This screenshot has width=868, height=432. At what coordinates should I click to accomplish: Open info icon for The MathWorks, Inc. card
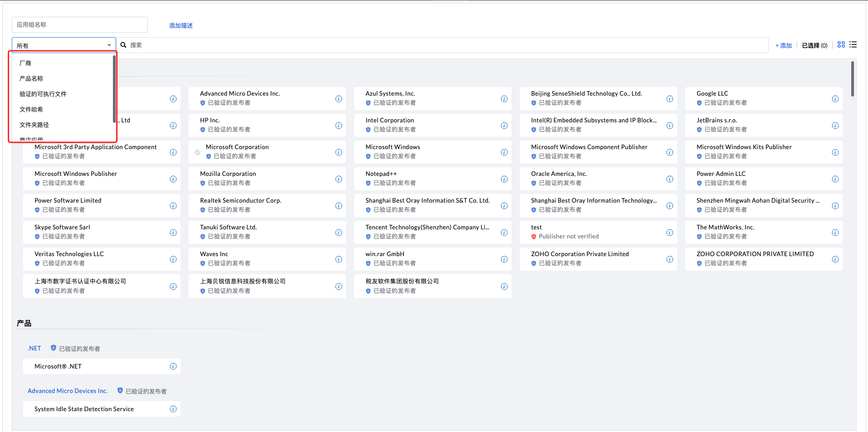835,233
